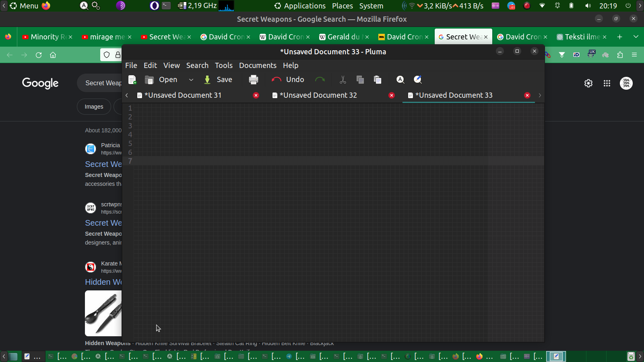Image resolution: width=644 pixels, height=362 pixels.
Task: Open the Help menu in Pluma
Action: pos(291,65)
